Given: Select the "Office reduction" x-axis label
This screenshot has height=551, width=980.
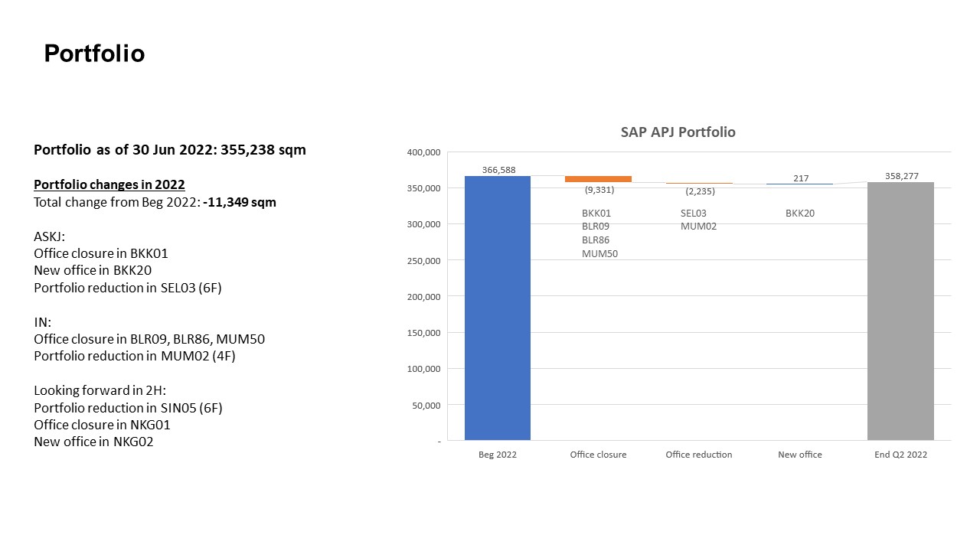Looking at the screenshot, I should 699,455.
